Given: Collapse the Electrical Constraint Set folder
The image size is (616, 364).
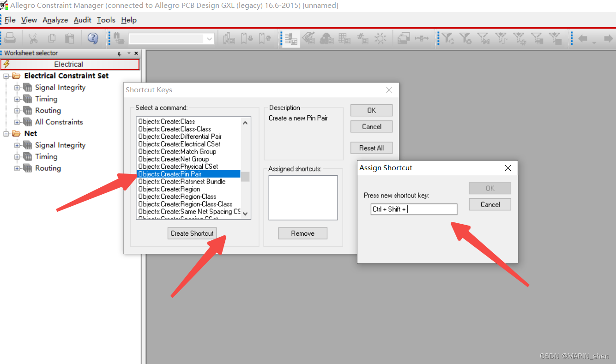Looking at the screenshot, I should pyautogui.click(x=6, y=76).
